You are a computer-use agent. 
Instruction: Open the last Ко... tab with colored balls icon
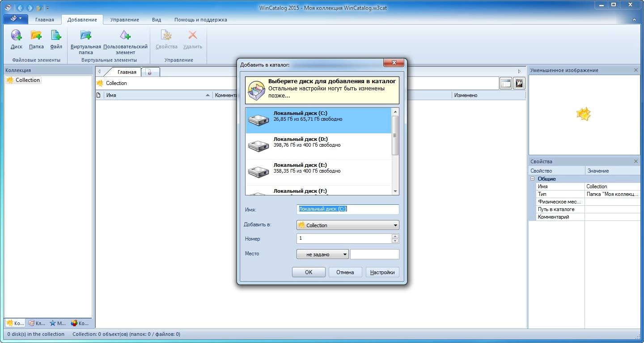pyautogui.click(x=80, y=323)
